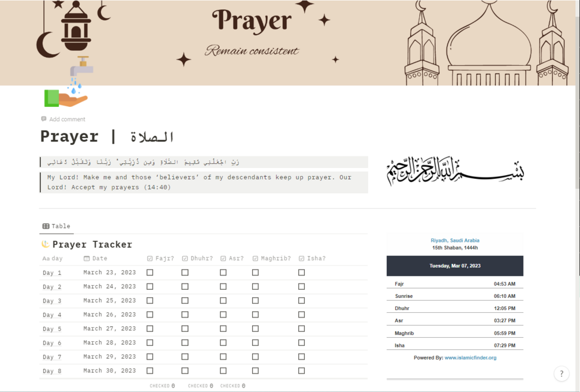Open the Fajr? column header menu

pos(161,259)
